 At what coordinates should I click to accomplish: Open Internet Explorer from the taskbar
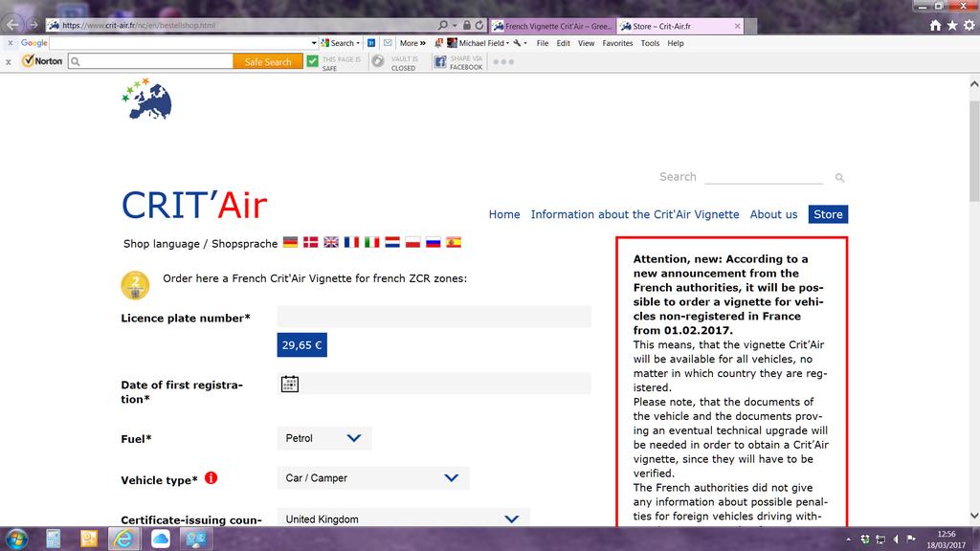point(123,539)
